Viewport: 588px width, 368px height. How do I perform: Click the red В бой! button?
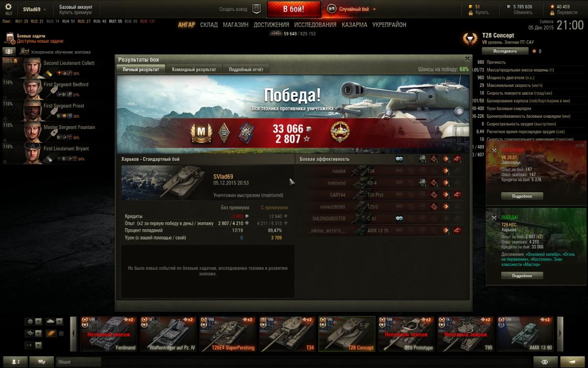coord(294,9)
